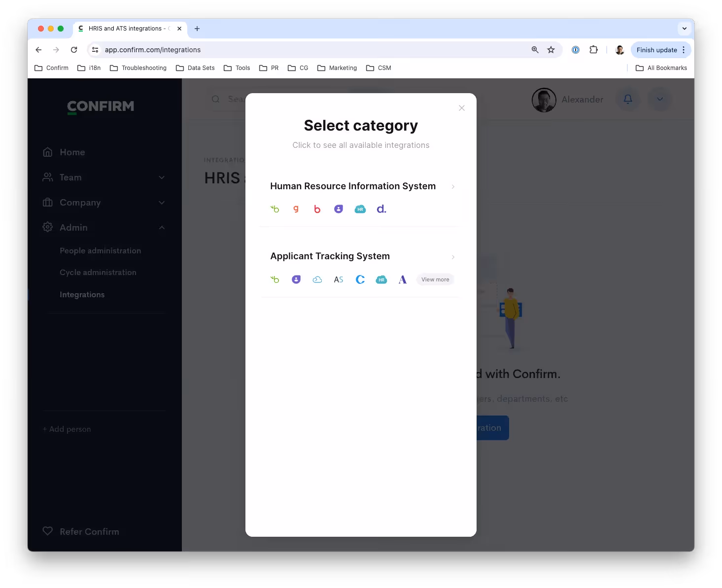Reload the page
This screenshot has width=722, height=588.
(74, 50)
